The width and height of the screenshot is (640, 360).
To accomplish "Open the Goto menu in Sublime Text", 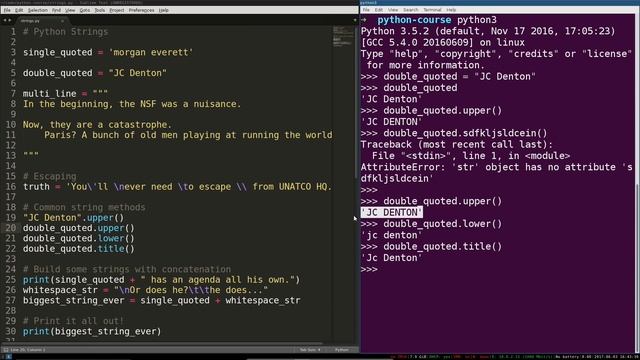I will pyautogui.click(x=84, y=10).
